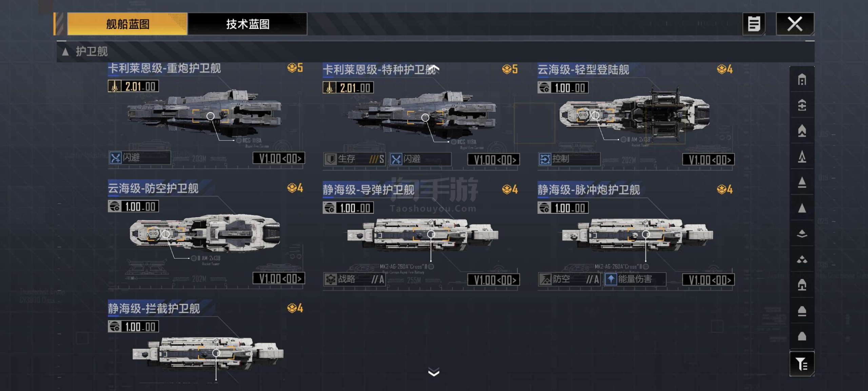Select the plus-minus ship-class sidebar icon
Screen dimensions: 868x391
tap(802, 105)
